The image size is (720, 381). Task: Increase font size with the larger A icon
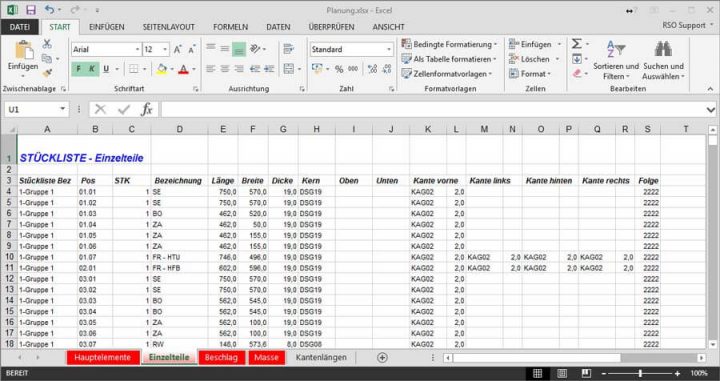pos(178,49)
